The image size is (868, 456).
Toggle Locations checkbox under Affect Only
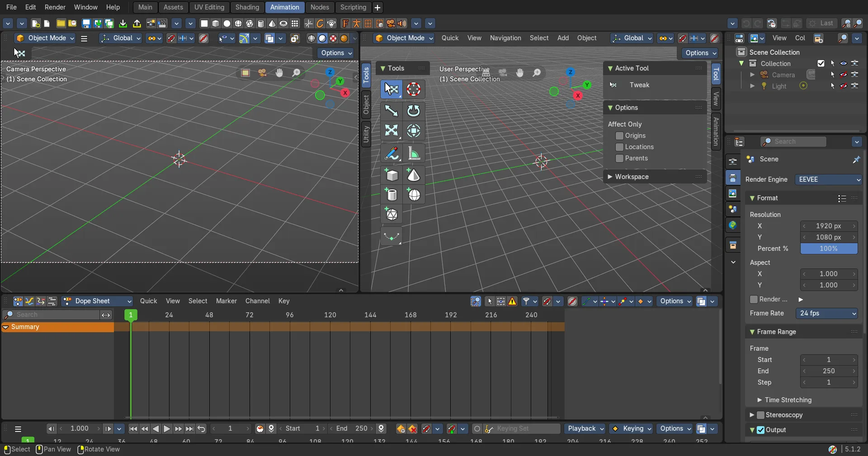[x=619, y=147]
